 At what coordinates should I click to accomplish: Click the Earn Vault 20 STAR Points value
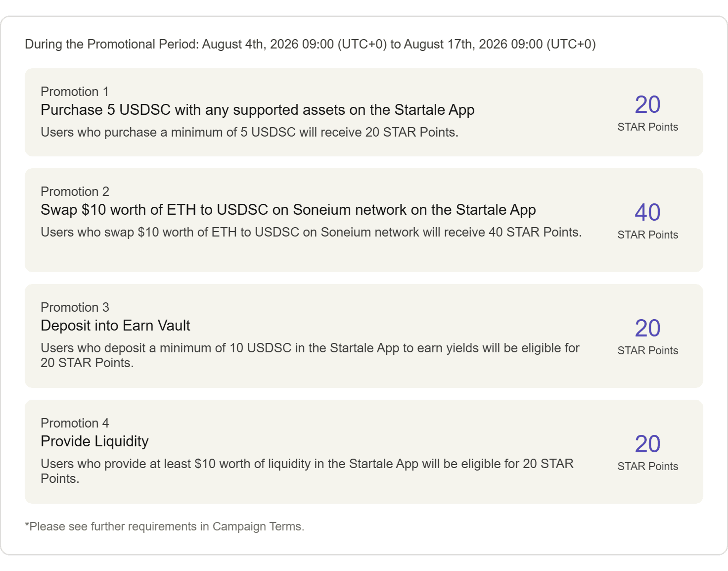(647, 328)
